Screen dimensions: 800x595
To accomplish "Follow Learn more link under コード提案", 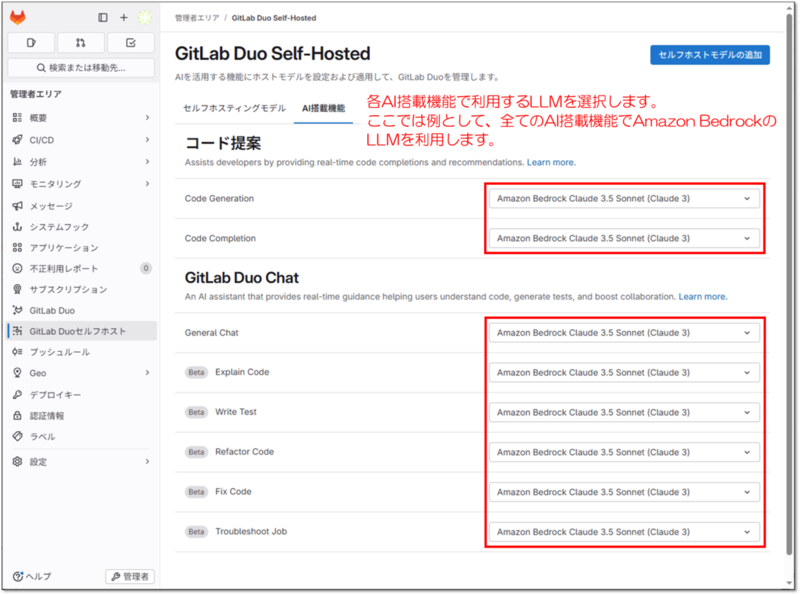I will coord(551,162).
